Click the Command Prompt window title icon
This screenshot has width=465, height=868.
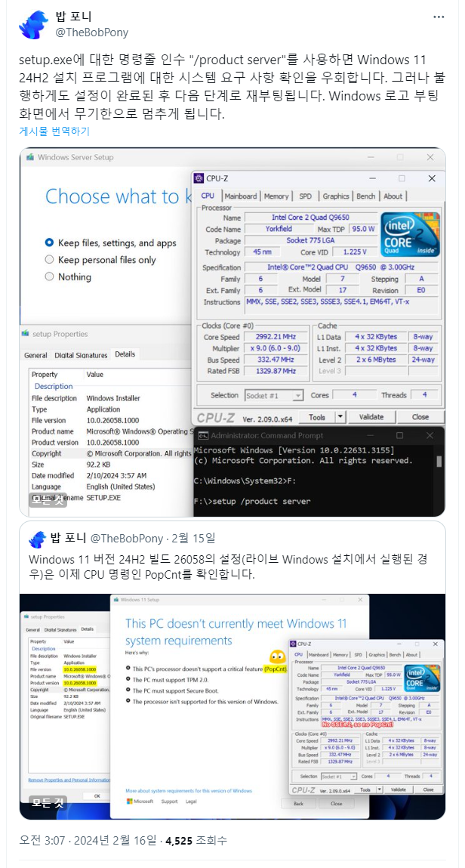click(203, 435)
